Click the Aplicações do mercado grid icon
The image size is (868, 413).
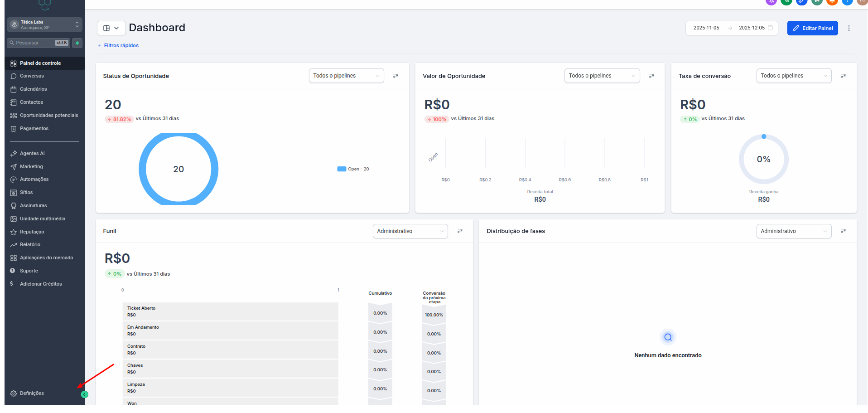click(x=14, y=258)
